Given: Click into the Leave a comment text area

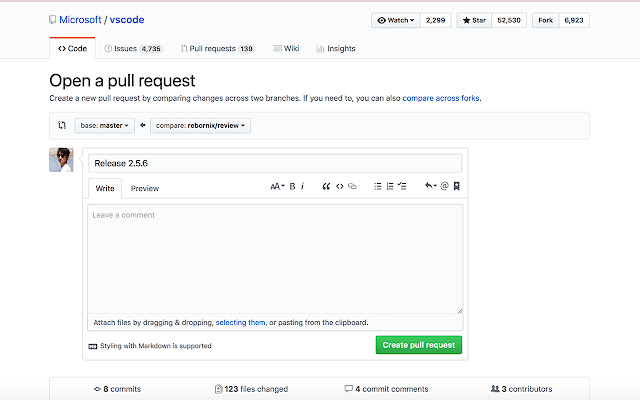Looking at the screenshot, I should point(275,259).
